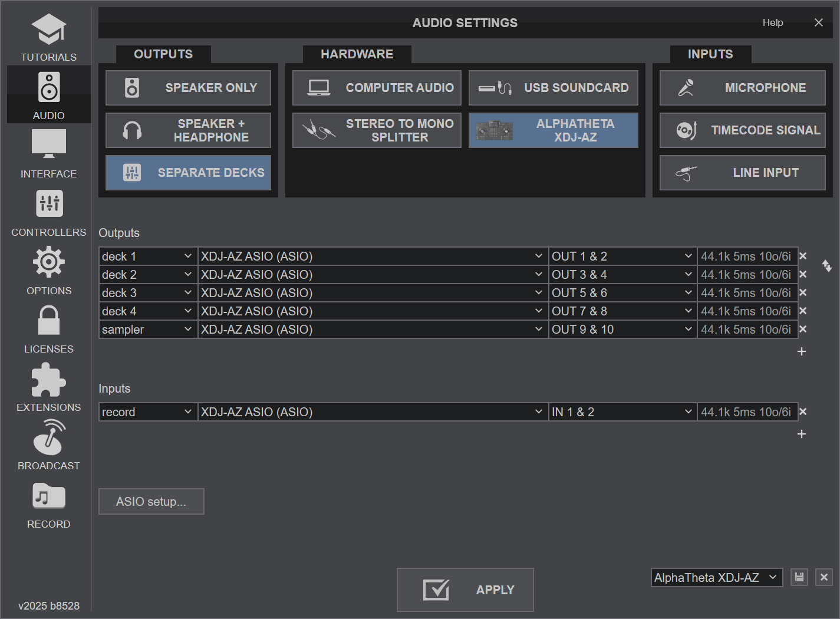Toggle Computer Audio hardware option

pyautogui.click(x=377, y=88)
